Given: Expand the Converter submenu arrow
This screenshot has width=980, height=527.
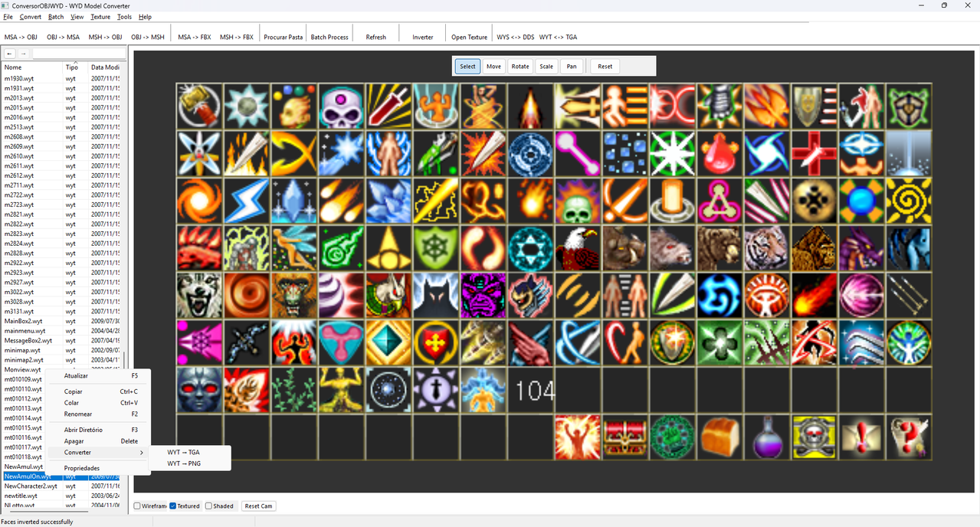Looking at the screenshot, I should coord(142,453).
